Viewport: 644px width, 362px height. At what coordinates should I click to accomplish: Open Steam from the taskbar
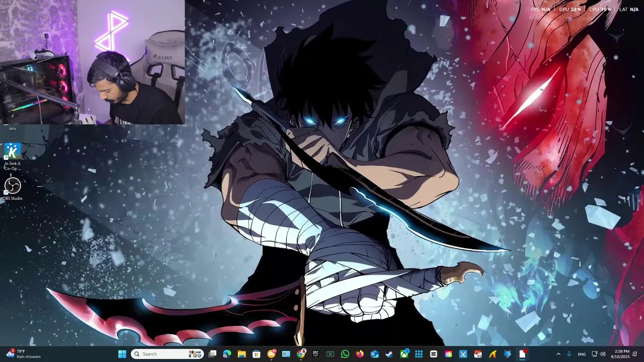(389, 354)
